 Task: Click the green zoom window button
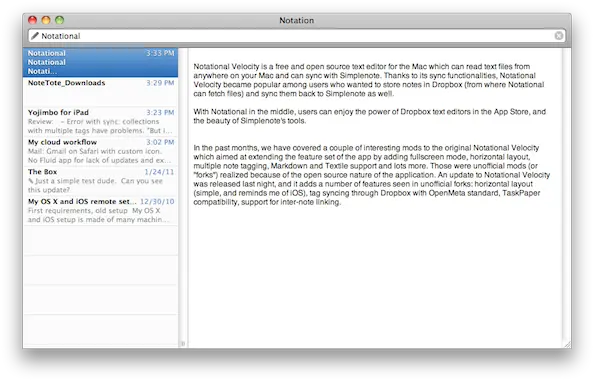[x=59, y=20]
